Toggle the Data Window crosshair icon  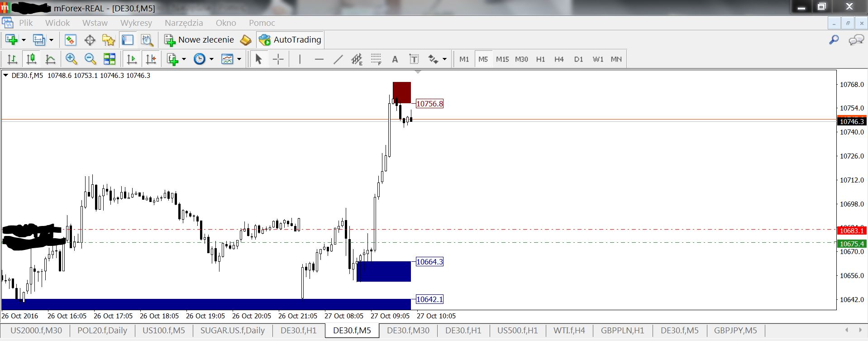tap(90, 40)
